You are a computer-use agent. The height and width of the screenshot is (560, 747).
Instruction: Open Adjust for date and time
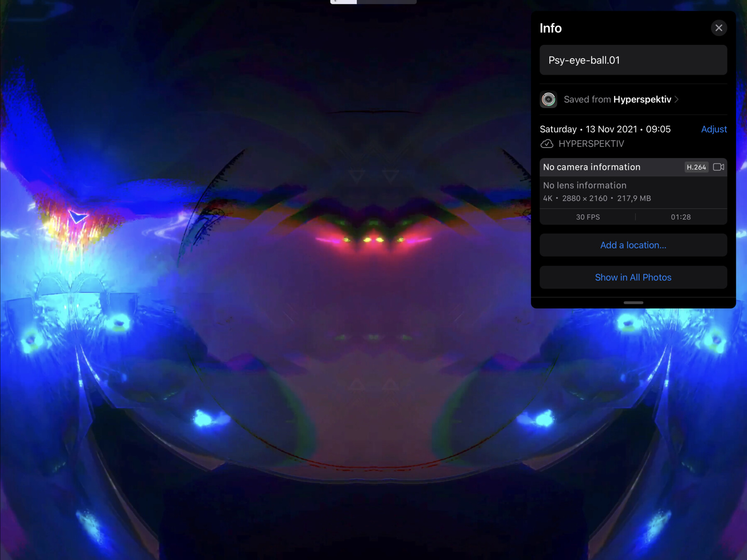coord(714,129)
